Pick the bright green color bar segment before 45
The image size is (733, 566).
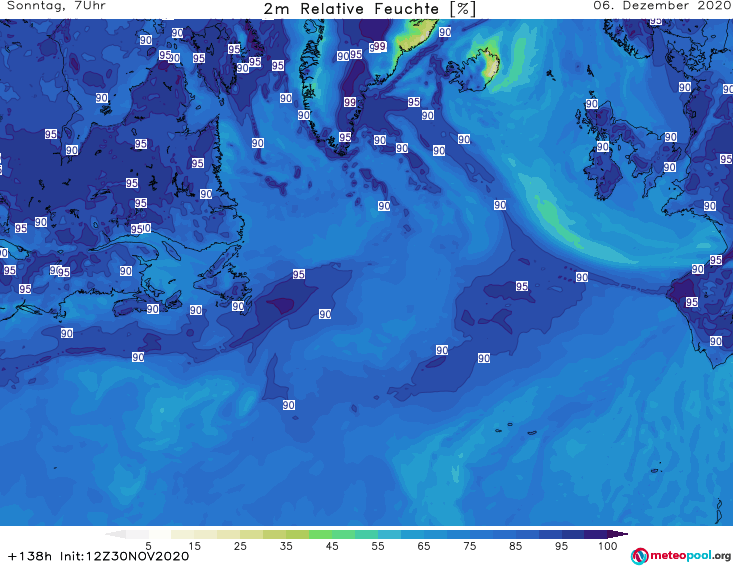point(320,534)
